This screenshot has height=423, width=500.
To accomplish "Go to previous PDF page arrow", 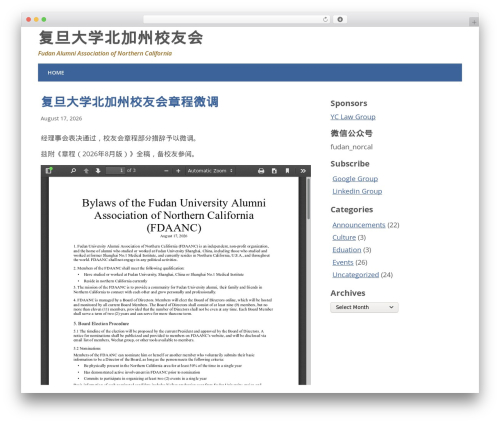I will point(86,171).
